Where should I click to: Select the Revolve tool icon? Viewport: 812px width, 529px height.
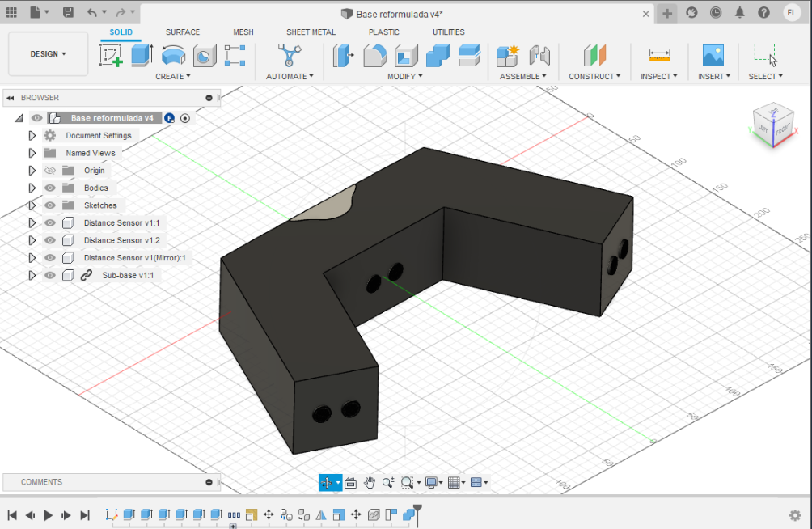coord(174,56)
